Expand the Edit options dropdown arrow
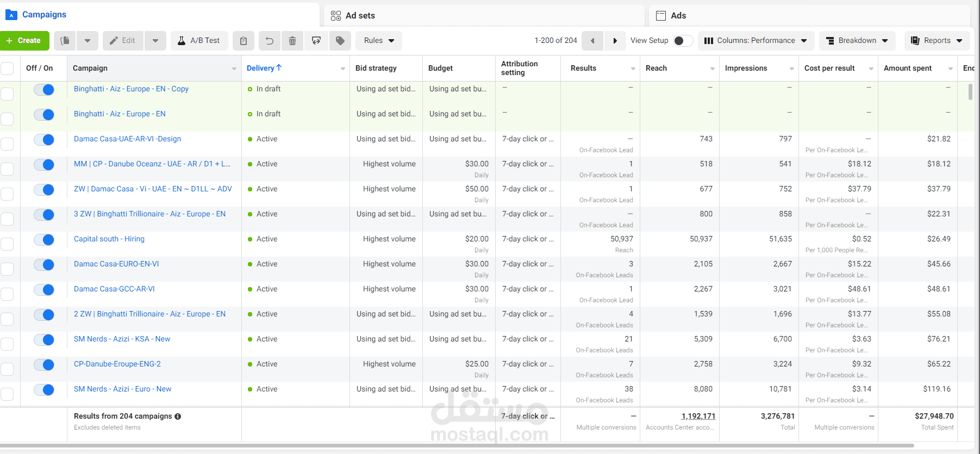This screenshot has height=454, width=980. pos(155,41)
